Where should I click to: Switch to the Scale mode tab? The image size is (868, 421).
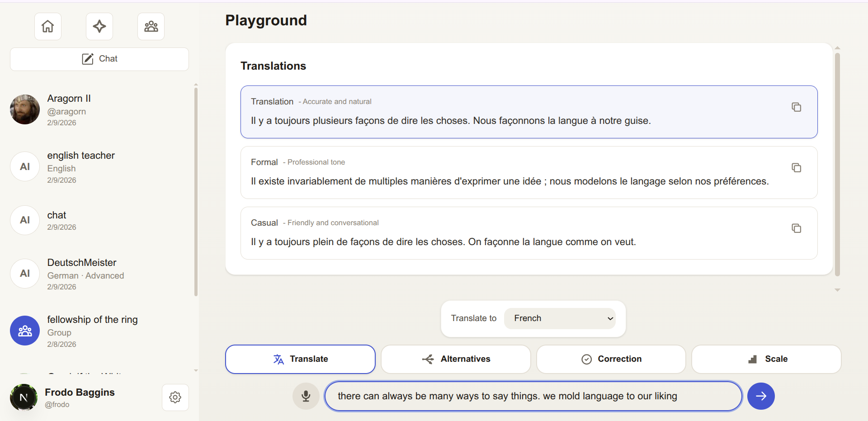(767, 360)
